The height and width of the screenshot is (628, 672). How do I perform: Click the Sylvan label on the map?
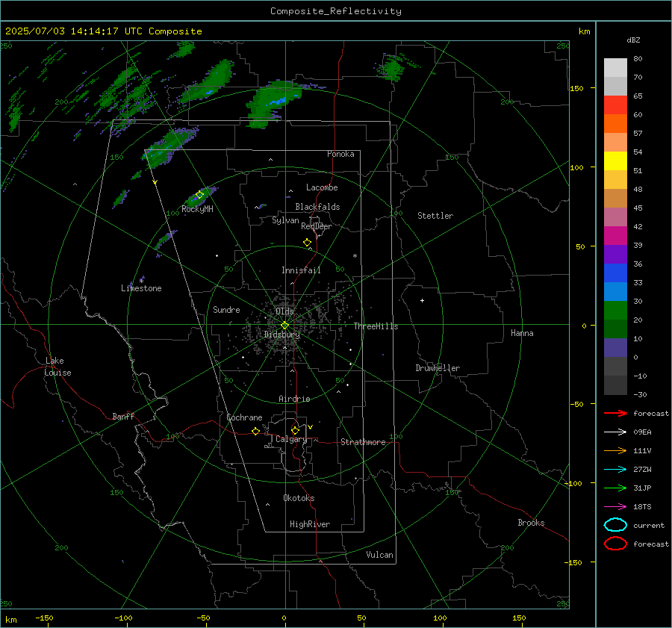(285, 220)
